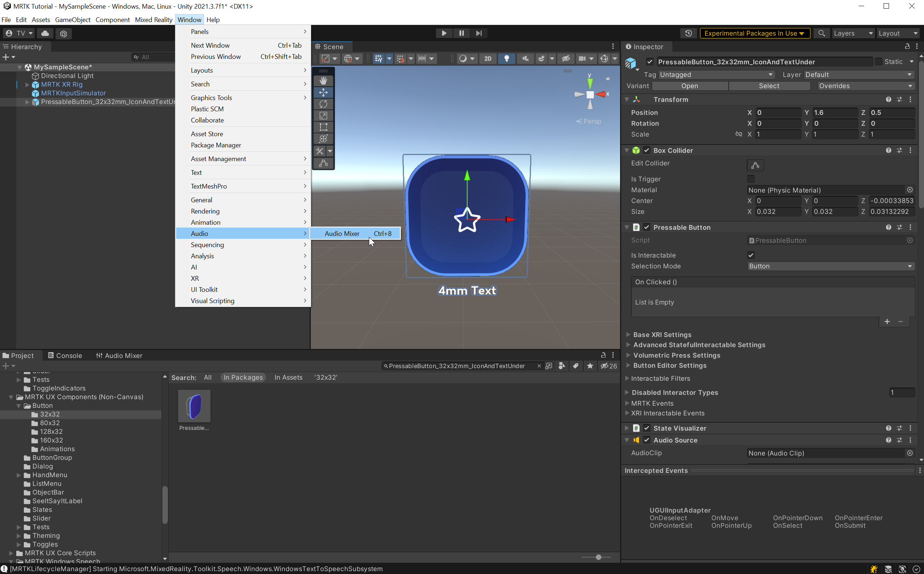Toggle scene lighting in the Scene view toolbar
The image size is (924, 574).
tap(507, 59)
